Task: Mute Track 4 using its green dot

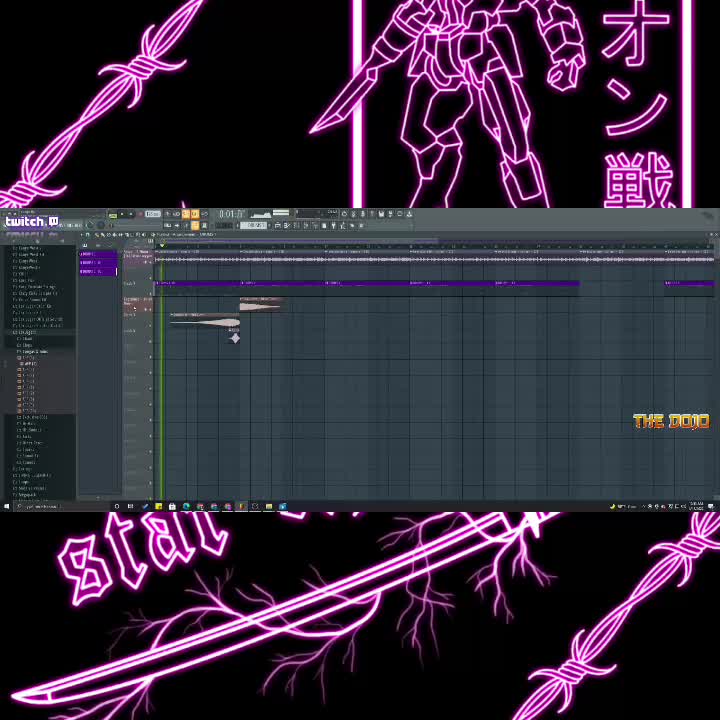Action: (x=151, y=325)
